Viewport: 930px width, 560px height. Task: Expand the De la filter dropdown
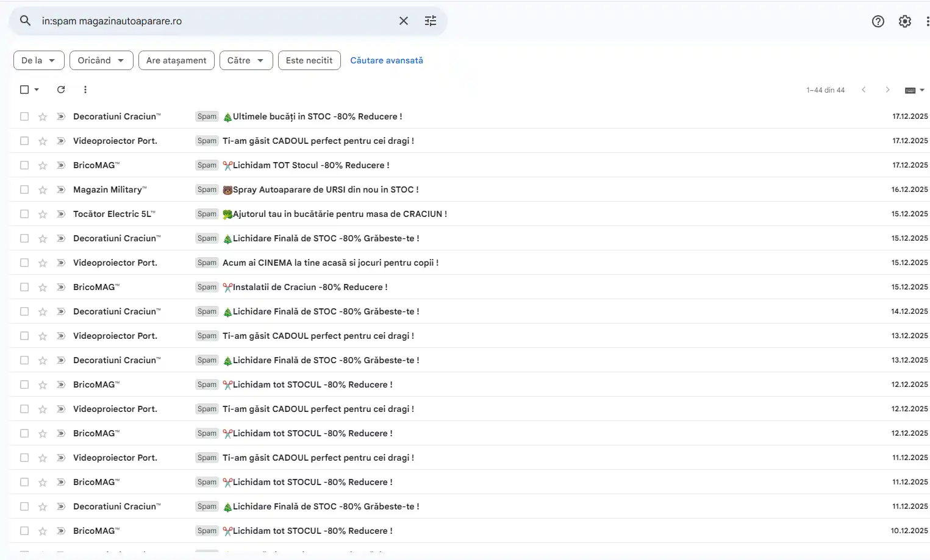point(38,60)
